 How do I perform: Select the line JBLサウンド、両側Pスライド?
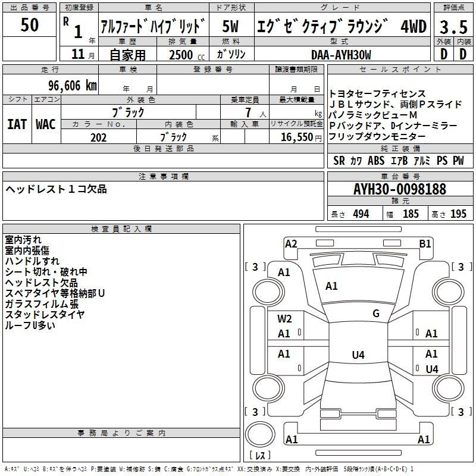point(396,105)
